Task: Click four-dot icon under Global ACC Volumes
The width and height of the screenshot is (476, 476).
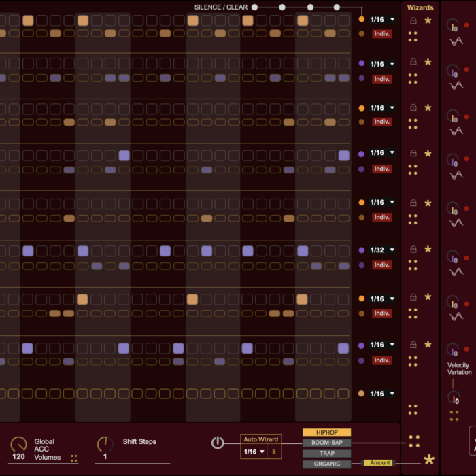Action: tap(74, 458)
